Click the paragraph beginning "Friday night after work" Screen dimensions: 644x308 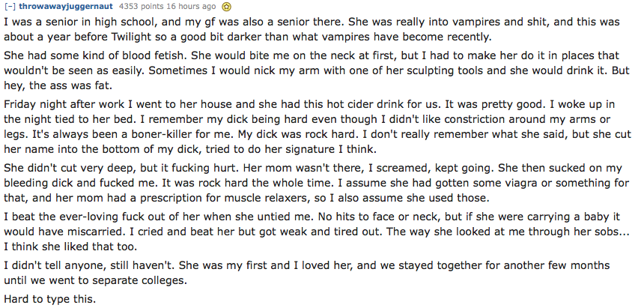pyautogui.click(x=318, y=127)
